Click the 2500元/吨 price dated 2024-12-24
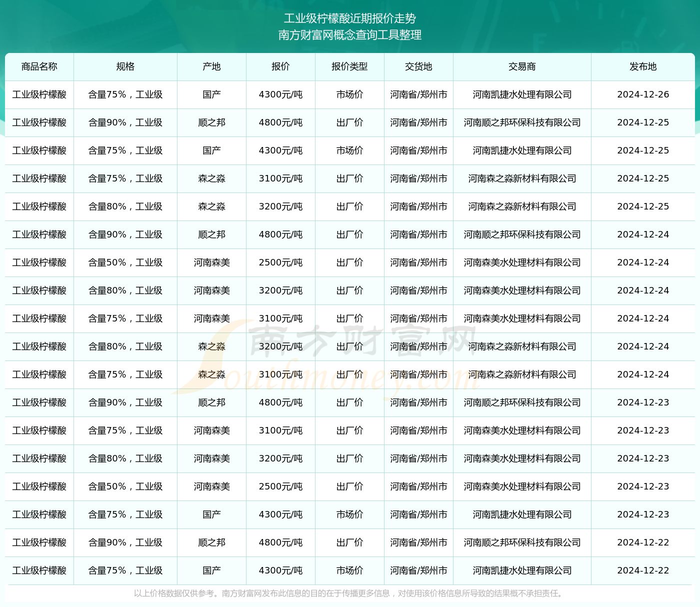This screenshot has height=607, width=700. [x=280, y=262]
